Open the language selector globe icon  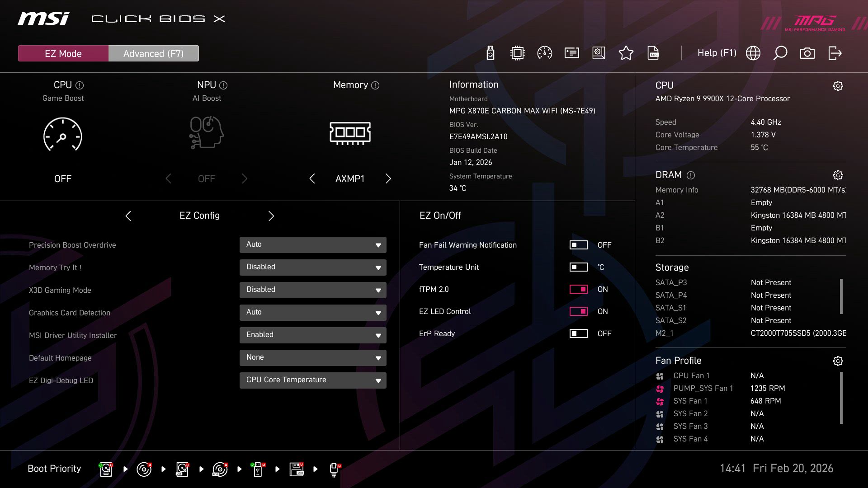click(753, 53)
